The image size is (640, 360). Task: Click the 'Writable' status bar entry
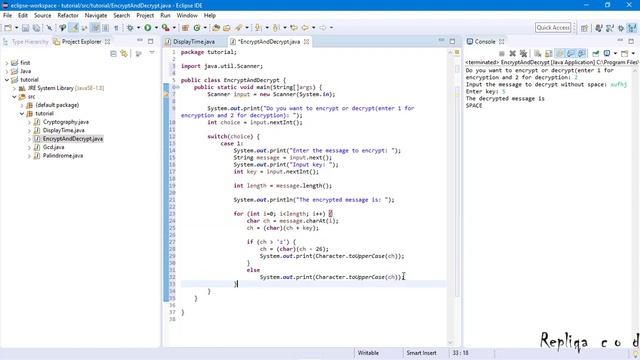(x=368, y=353)
